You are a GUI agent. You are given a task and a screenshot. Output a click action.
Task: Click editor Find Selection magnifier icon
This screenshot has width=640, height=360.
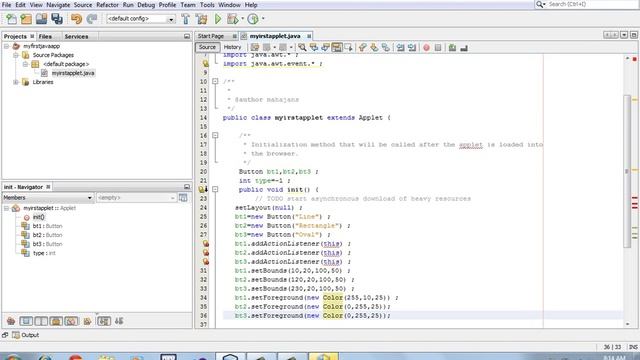pyautogui.click(x=302, y=48)
